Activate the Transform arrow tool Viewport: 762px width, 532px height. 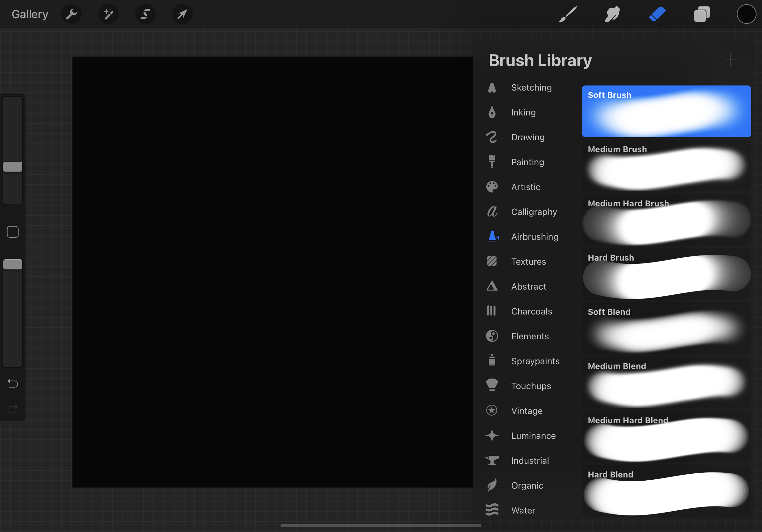click(x=182, y=14)
